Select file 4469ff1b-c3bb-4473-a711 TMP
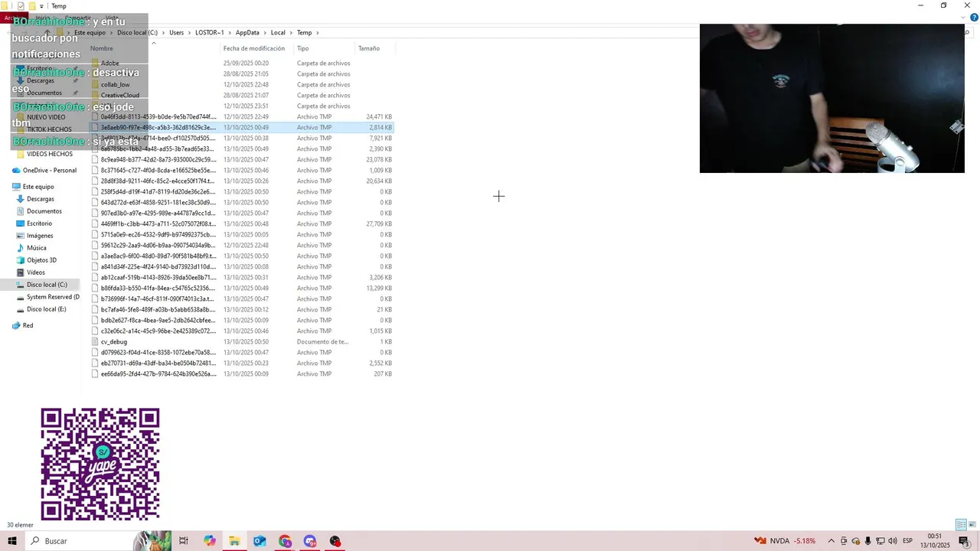Screen dimensions: 980x551 [x=158, y=223]
